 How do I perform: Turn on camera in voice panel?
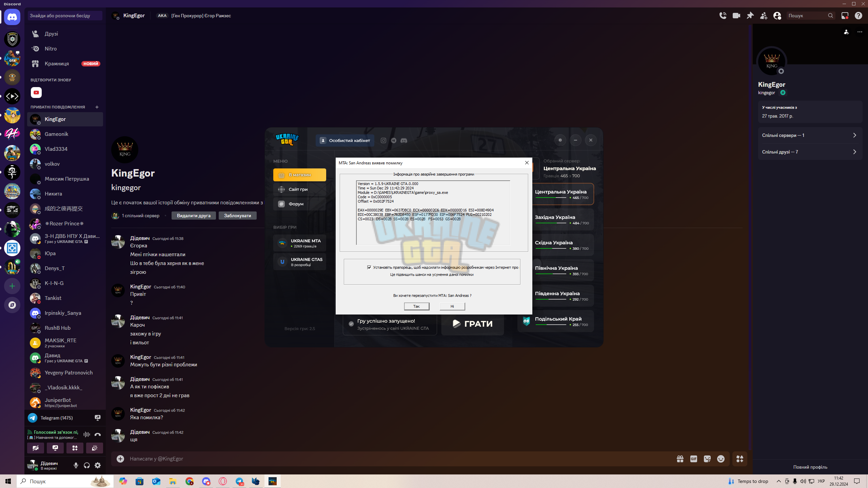(36, 448)
